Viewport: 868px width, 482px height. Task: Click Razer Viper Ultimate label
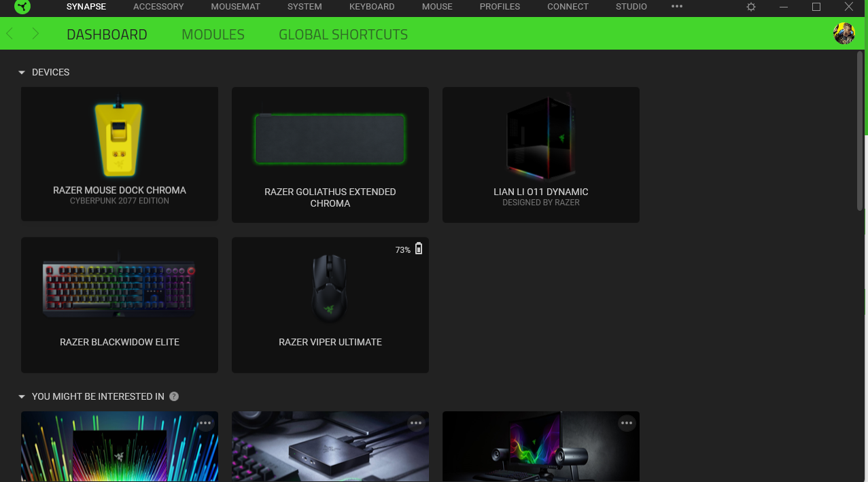click(x=330, y=342)
